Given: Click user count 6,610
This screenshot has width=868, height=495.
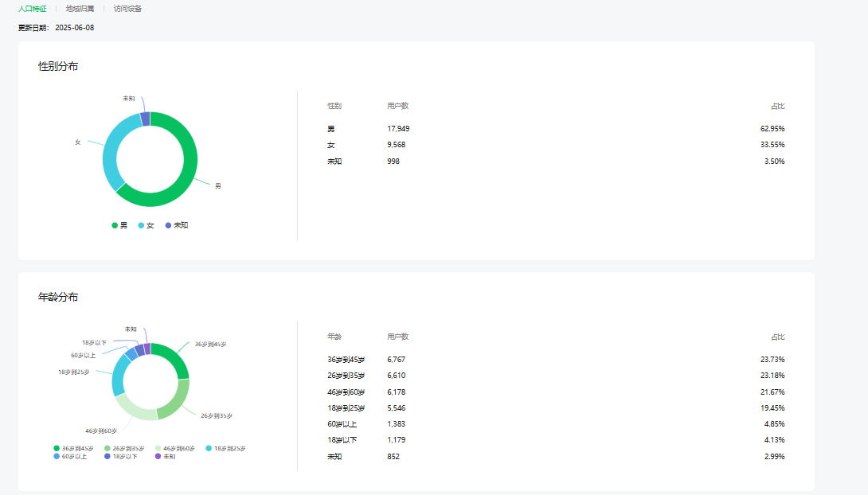Looking at the screenshot, I should pos(397,376).
